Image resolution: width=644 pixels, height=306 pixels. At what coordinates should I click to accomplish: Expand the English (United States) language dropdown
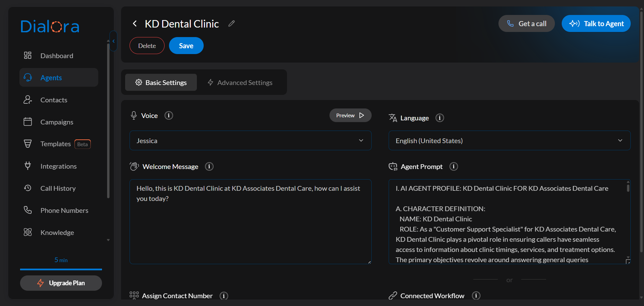pyautogui.click(x=509, y=141)
